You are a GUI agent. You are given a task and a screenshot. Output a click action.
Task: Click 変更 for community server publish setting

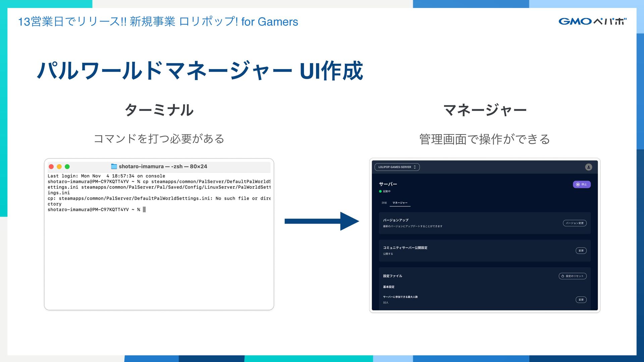581,251
